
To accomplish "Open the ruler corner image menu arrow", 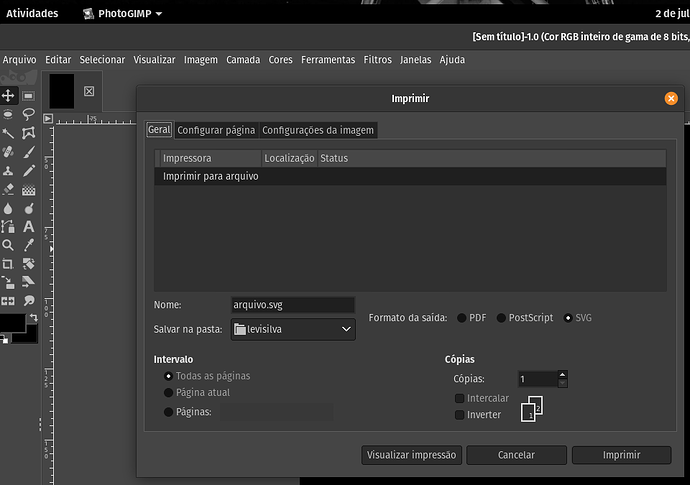I will [x=48, y=118].
